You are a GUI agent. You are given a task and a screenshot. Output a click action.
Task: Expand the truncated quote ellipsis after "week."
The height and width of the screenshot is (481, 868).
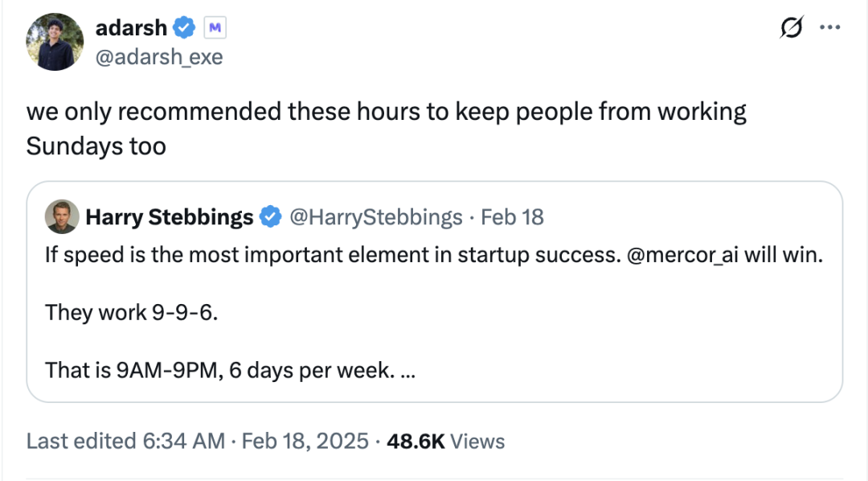click(x=407, y=372)
